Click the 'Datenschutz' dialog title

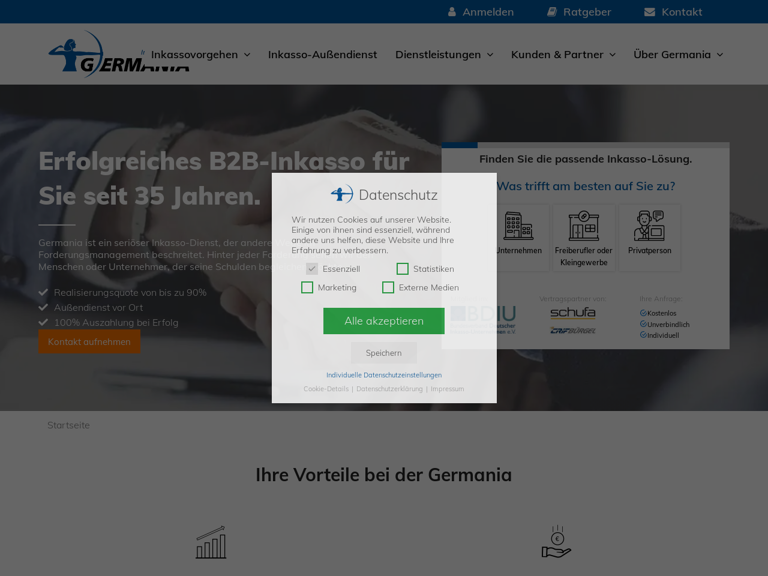coord(398,195)
